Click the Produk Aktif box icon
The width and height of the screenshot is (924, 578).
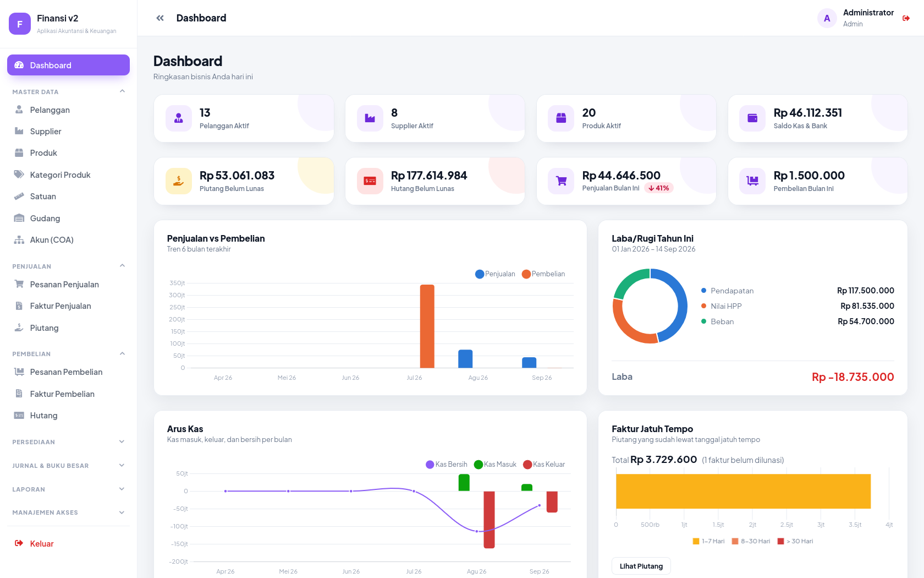coord(561,118)
